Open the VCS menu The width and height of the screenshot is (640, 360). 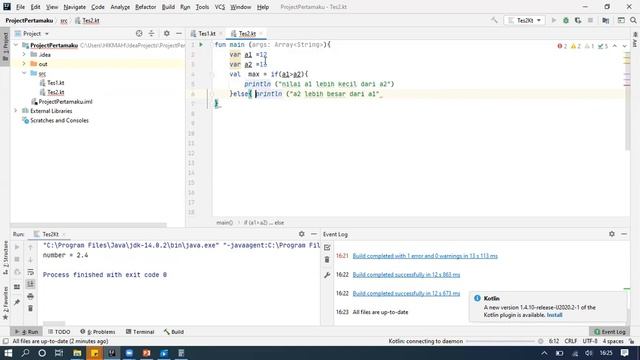click(220, 7)
